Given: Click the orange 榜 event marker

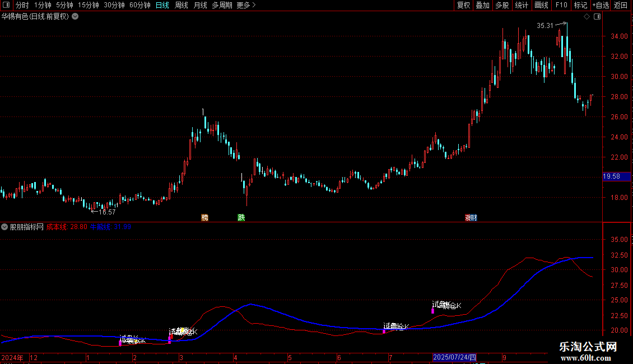Looking at the screenshot, I should (x=204, y=217).
